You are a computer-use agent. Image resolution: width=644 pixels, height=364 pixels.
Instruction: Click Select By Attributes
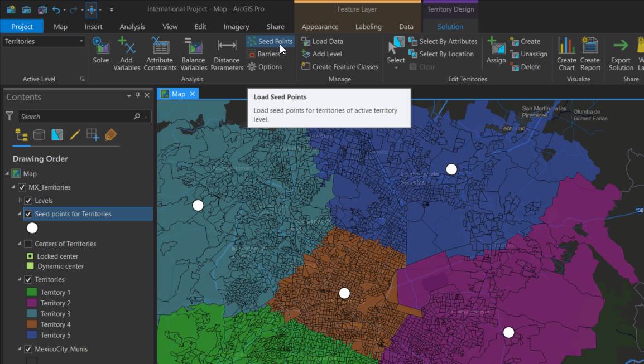(x=443, y=41)
